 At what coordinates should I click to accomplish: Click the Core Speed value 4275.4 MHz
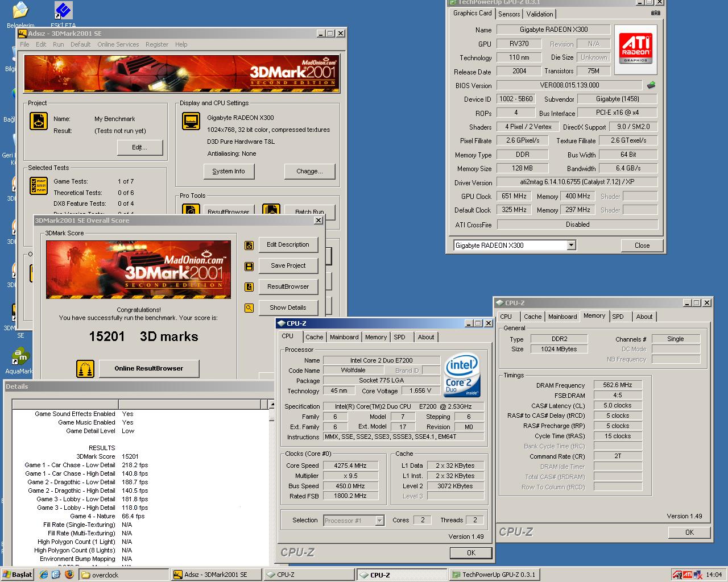350,466
